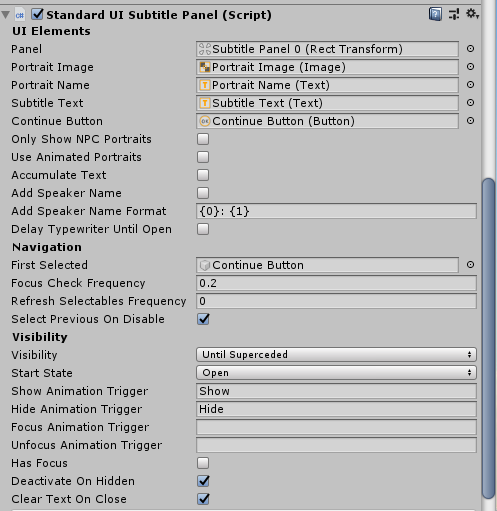Open the component settings gear menu
The height and width of the screenshot is (511, 497).
pyautogui.click(x=472, y=14)
